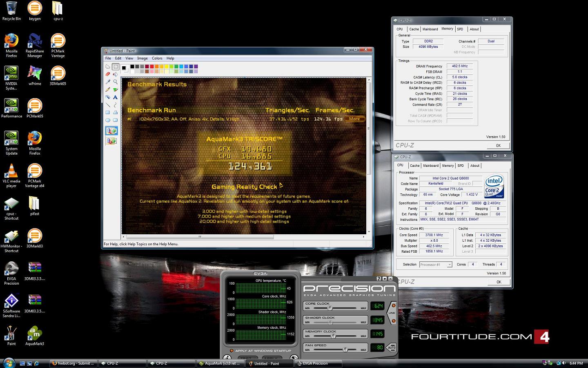Open the SiSoftware Sandra desktop icon
Screen dimensions: 588x368
click(x=11, y=306)
